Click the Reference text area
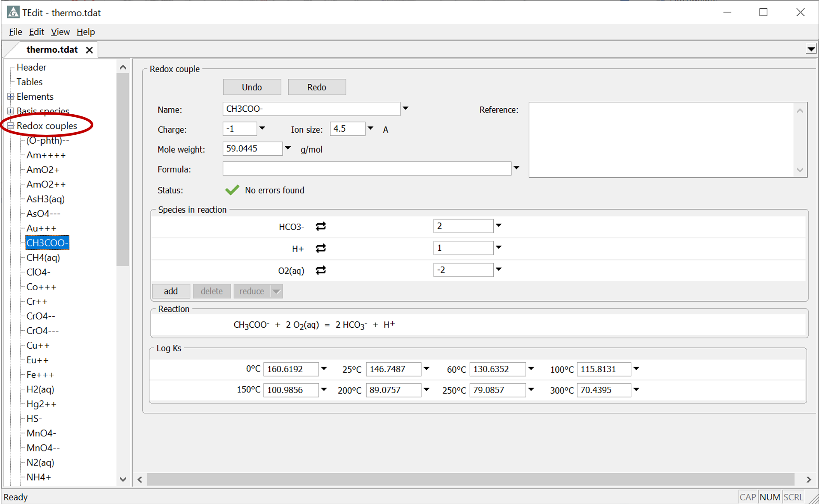The width and height of the screenshot is (820, 504). 662,139
